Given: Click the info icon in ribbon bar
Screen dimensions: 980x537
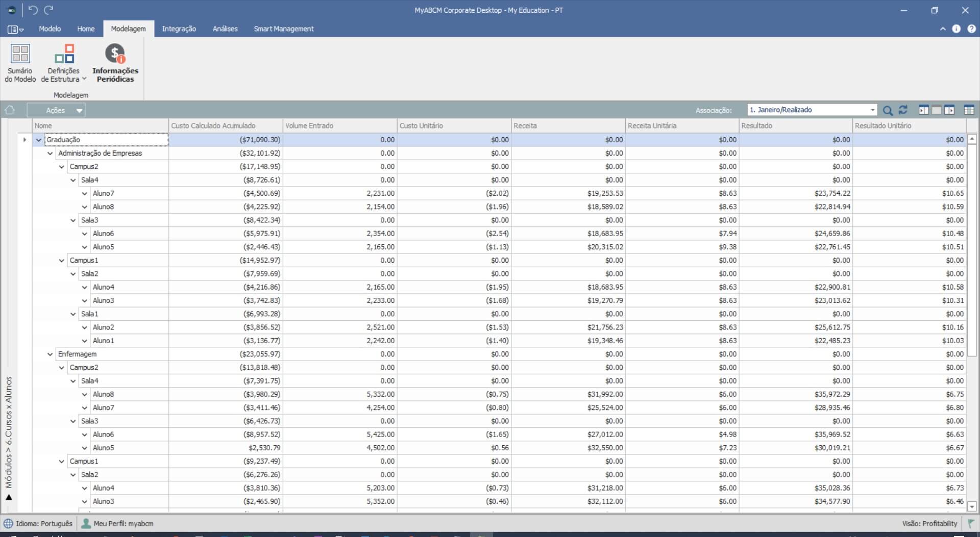Looking at the screenshot, I should [x=957, y=29].
